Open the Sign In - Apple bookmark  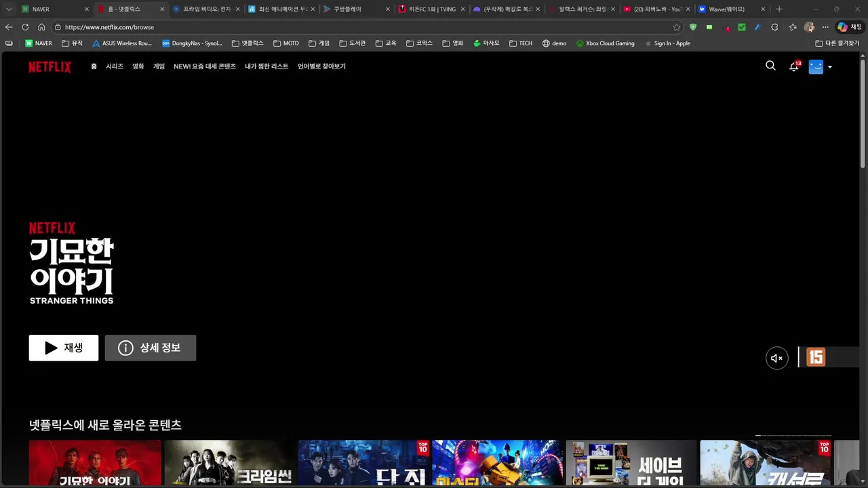pos(667,43)
